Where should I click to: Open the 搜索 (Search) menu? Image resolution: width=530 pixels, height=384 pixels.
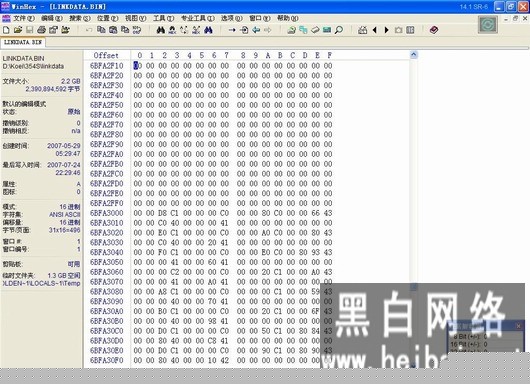[x=80, y=18]
